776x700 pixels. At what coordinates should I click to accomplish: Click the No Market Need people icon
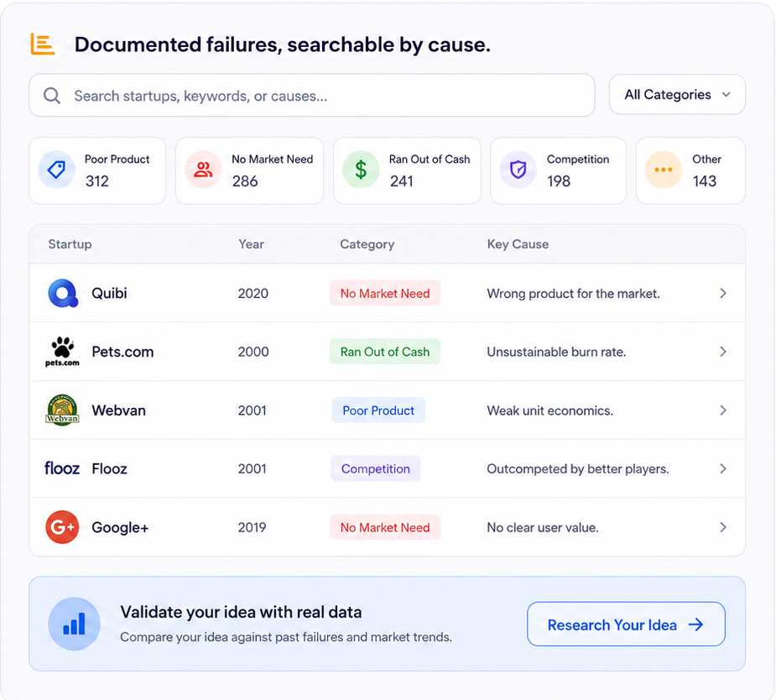[x=203, y=170]
